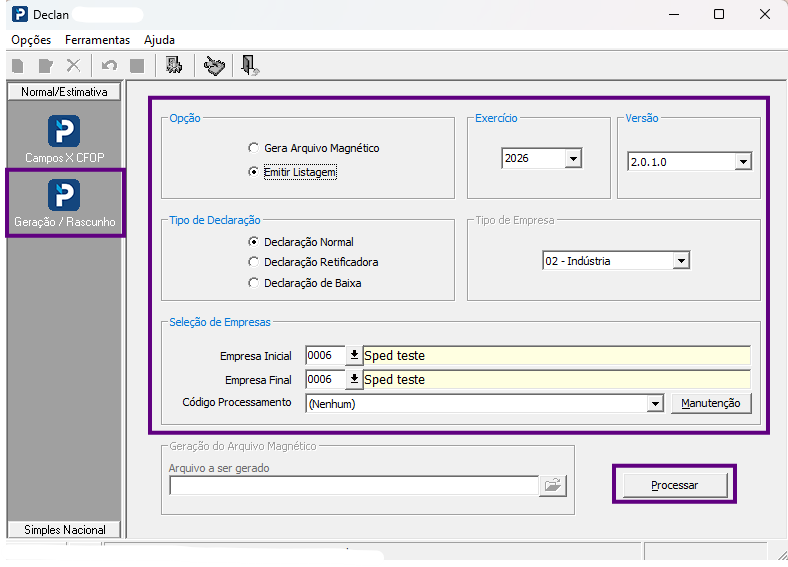788x567 pixels.
Task: Click the handshake toolbar icon
Action: (x=214, y=65)
